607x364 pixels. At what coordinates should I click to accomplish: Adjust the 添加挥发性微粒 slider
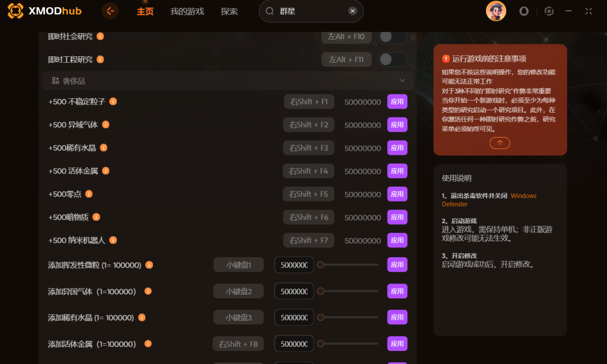(x=347, y=265)
